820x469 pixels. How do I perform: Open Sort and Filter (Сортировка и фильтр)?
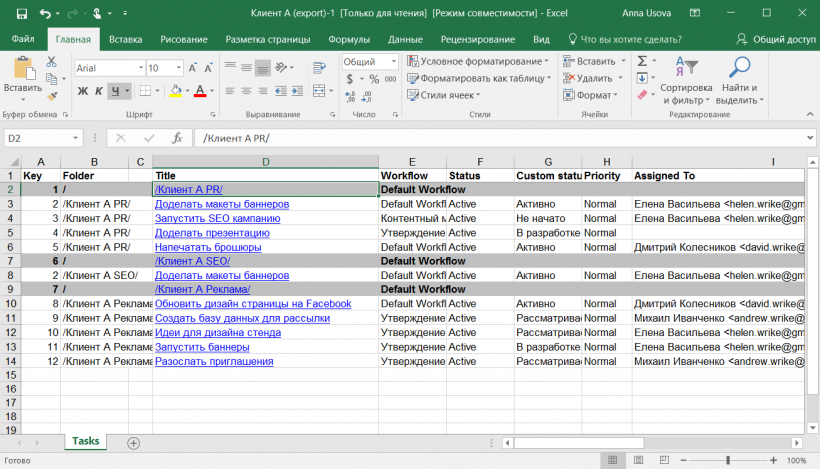pyautogui.click(x=686, y=81)
